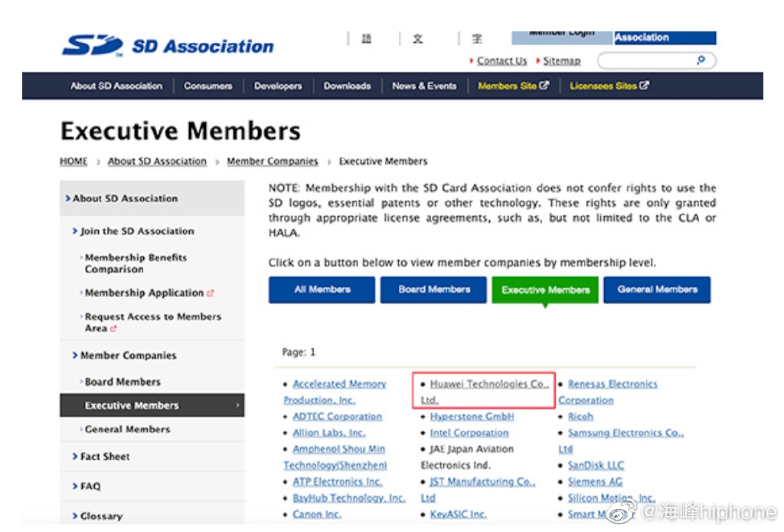
Task: Open Accelerated Memory Production, Inc. link
Action: pos(335,392)
